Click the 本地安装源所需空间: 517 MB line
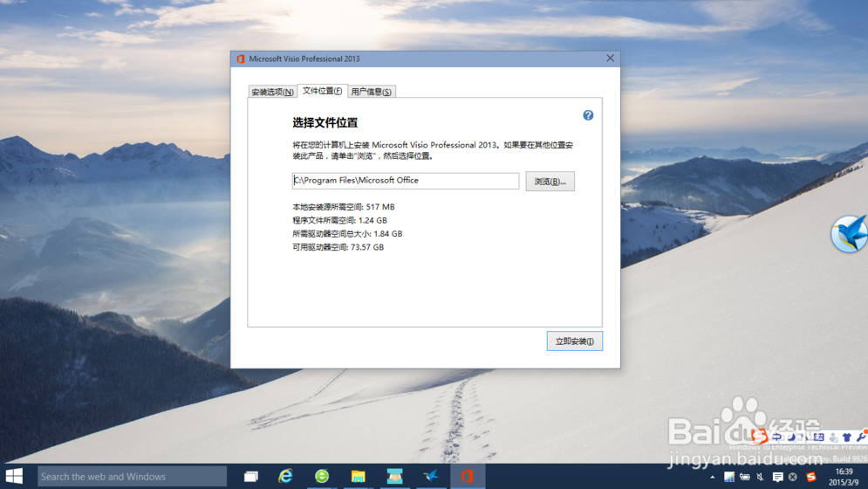 (x=343, y=207)
